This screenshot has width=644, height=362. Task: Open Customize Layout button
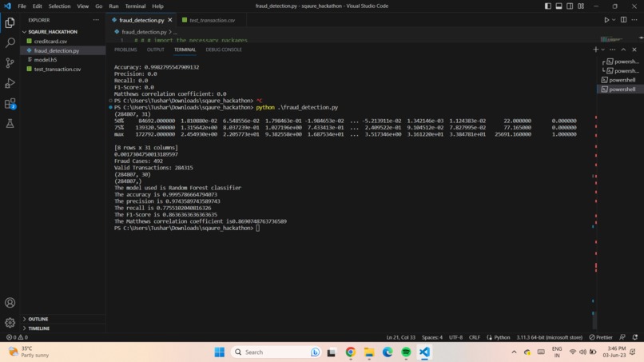(x=581, y=6)
